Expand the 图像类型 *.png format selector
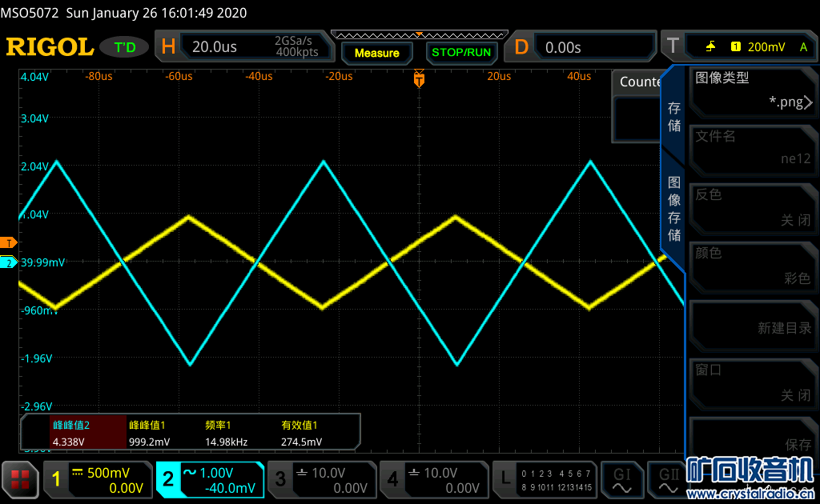The width and height of the screenshot is (820, 504). (753, 90)
